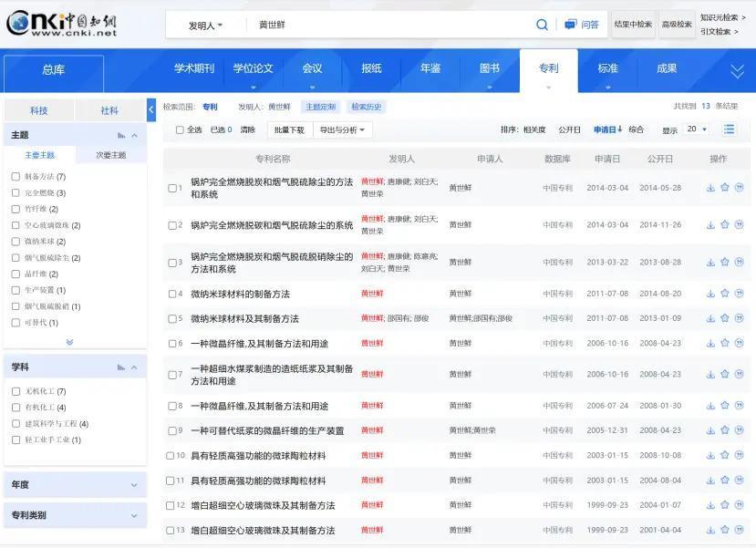This screenshot has width=756, height=548.
Task: Add the 微纳米球材料的制备方法 patent to favorites
Action: pos(726,294)
